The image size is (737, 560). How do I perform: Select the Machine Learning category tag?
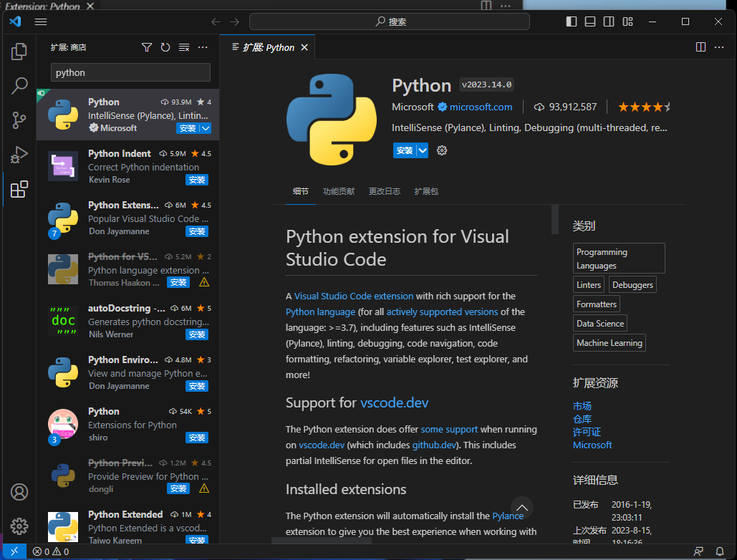(x=609, y=343)
